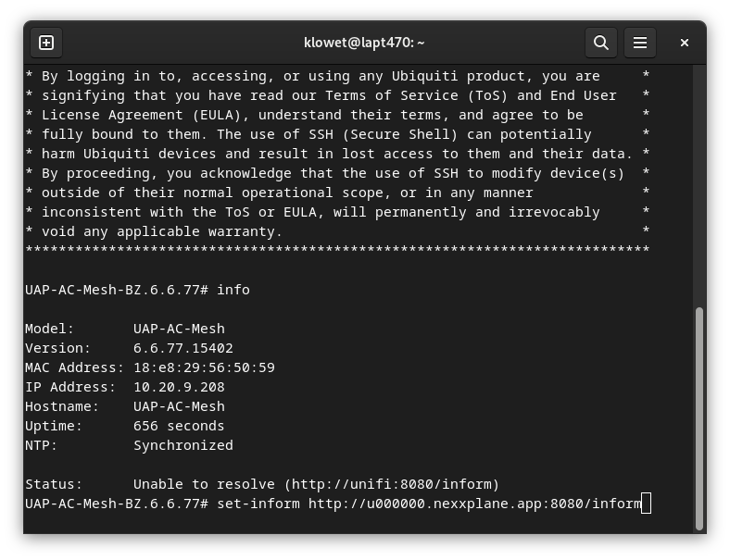730x560 pixels.
Task: Click the Hostname value UAP-AC-Mesh
Action: [179, 406]
